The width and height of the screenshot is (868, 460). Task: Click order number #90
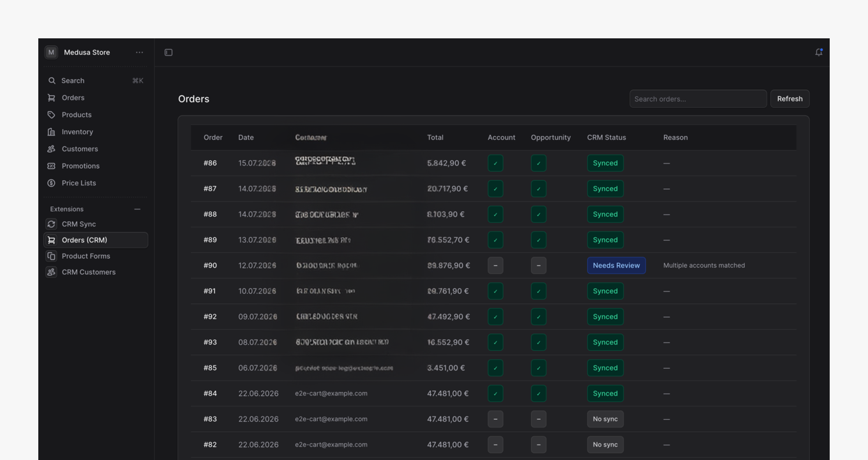[x=210, y=265]
